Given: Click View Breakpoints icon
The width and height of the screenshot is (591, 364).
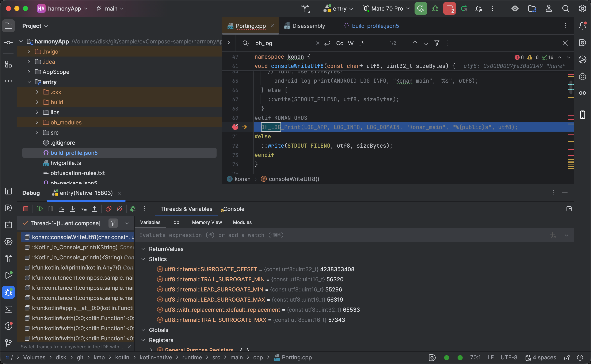Looking at the screenshot, I should point(108,209).
